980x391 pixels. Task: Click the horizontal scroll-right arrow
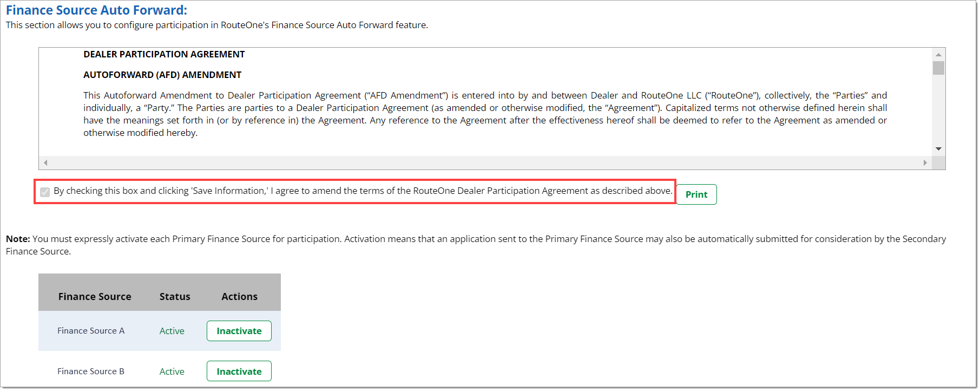coord(925,162)
